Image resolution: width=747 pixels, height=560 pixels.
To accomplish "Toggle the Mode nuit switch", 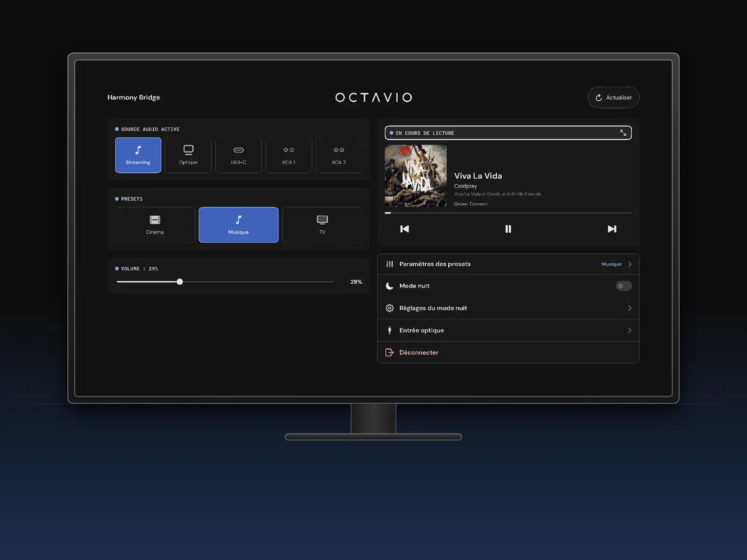I will coord(624,286).
